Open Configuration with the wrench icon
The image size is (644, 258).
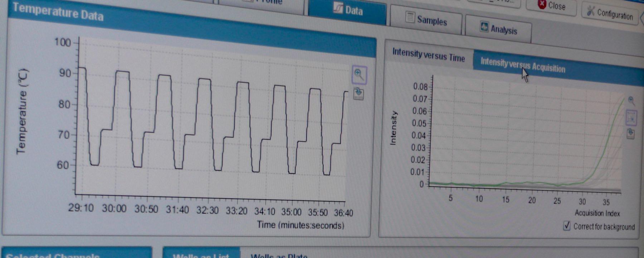tap(610, 14)
